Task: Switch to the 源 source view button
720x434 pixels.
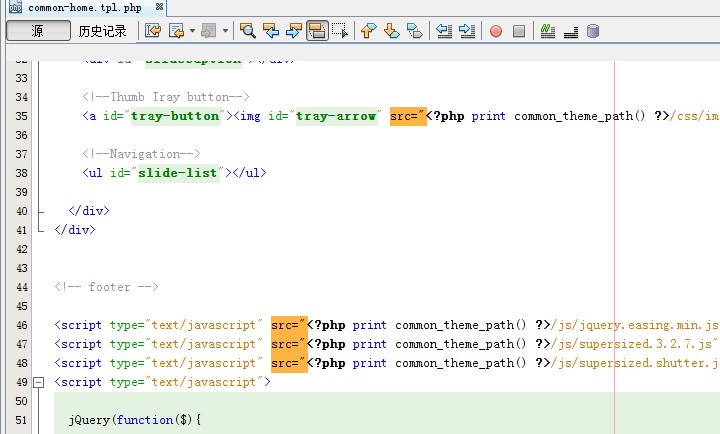Action: (x=38, y=31)
